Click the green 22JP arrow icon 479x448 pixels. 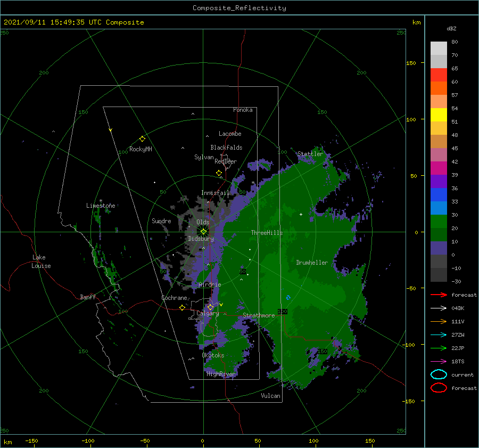click(439, 348)
